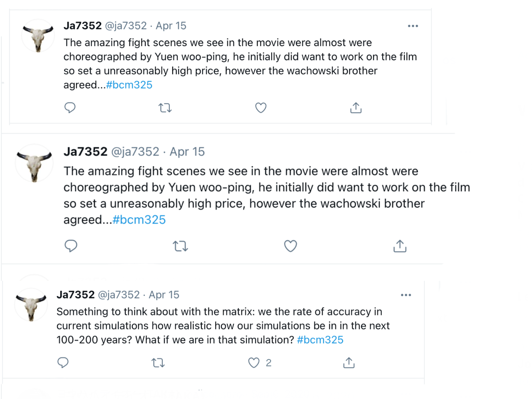Reply to the matrix simulation tweet
Viewport: 532px width, 399px height.
point(63,362)
